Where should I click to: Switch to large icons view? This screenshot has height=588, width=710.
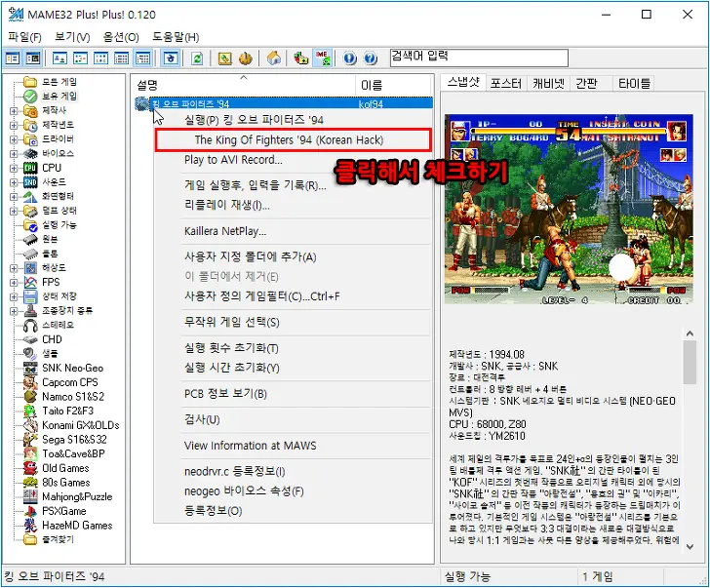coord(59,58)
